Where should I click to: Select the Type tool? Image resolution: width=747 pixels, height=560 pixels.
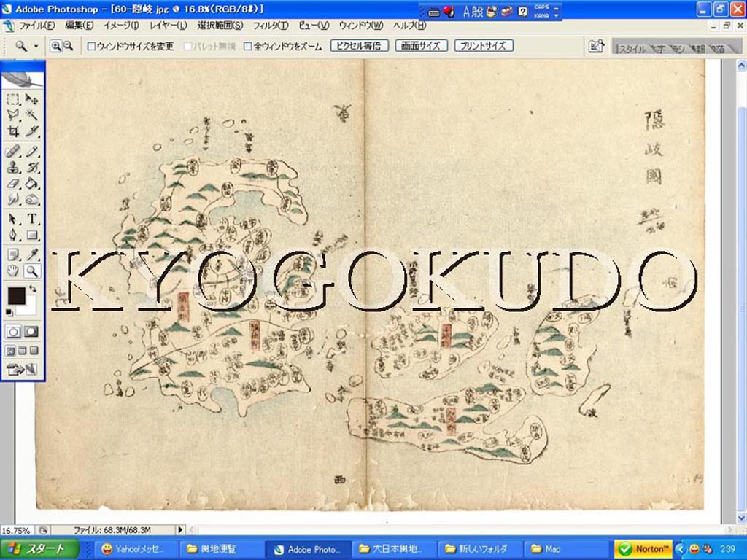tap(31, 219)
